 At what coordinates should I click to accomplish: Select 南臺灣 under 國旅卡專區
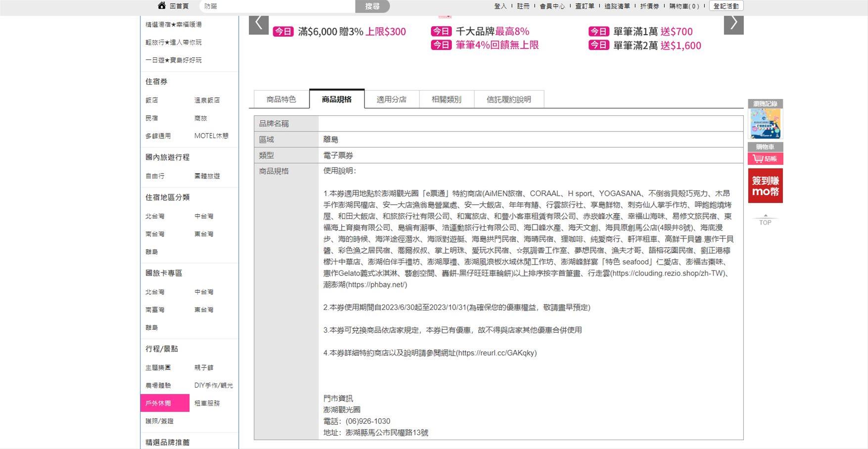click(x=155, y=310)
